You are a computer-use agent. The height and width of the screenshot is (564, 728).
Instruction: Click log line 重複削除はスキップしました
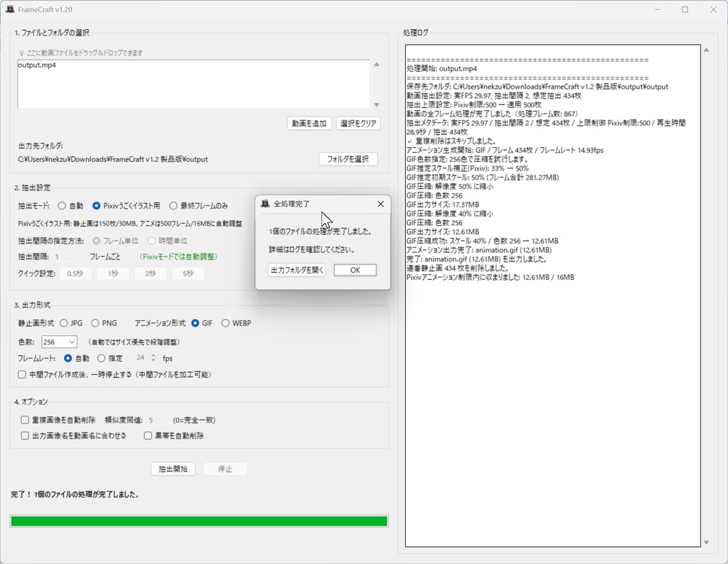point(451,141)
